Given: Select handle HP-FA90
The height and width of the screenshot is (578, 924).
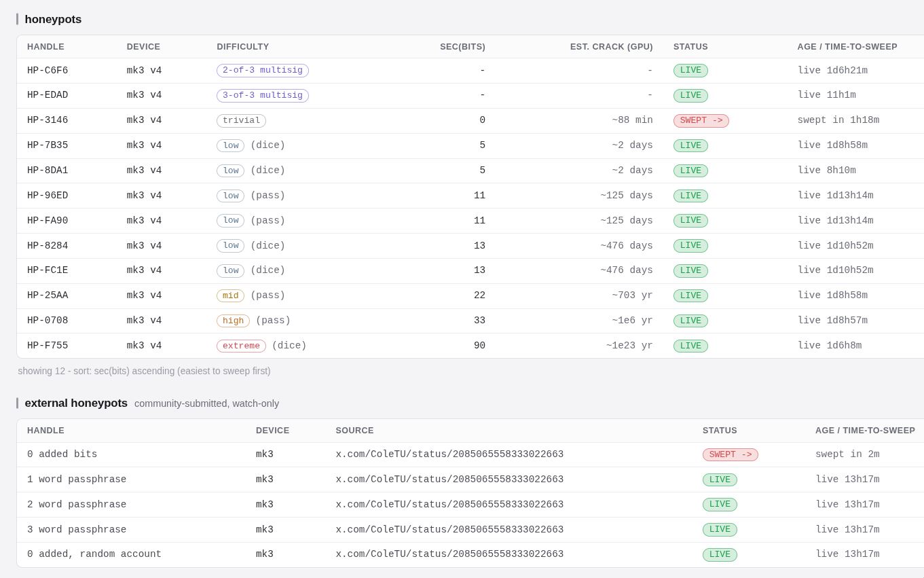Looking at the screenshot, I should (x=48, y=221).
